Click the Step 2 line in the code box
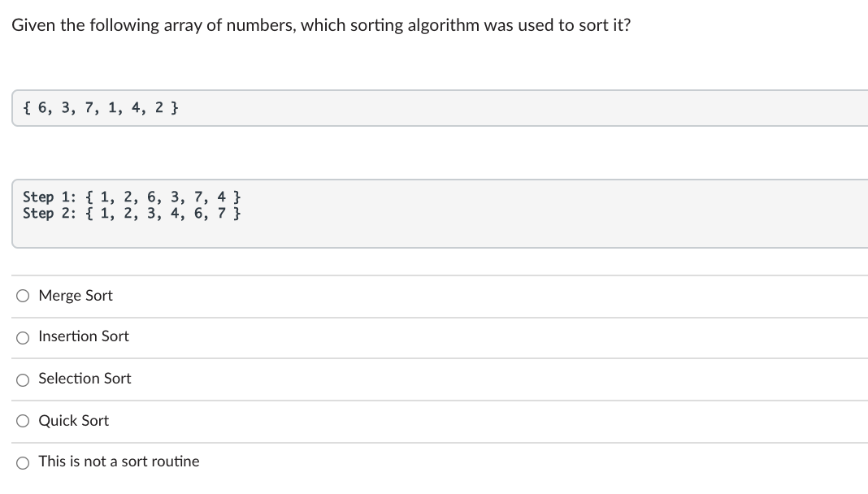The image size is (868, 494). tap(132, 214)
